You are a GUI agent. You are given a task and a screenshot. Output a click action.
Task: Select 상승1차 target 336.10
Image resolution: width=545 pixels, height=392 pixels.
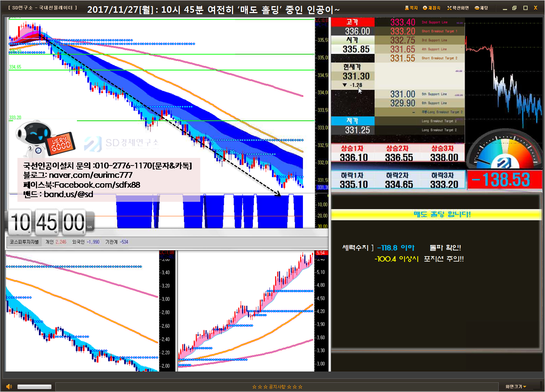point(353,153)
